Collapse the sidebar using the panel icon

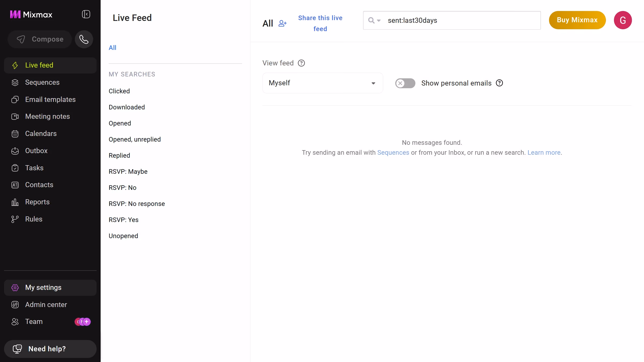[86, 14]
